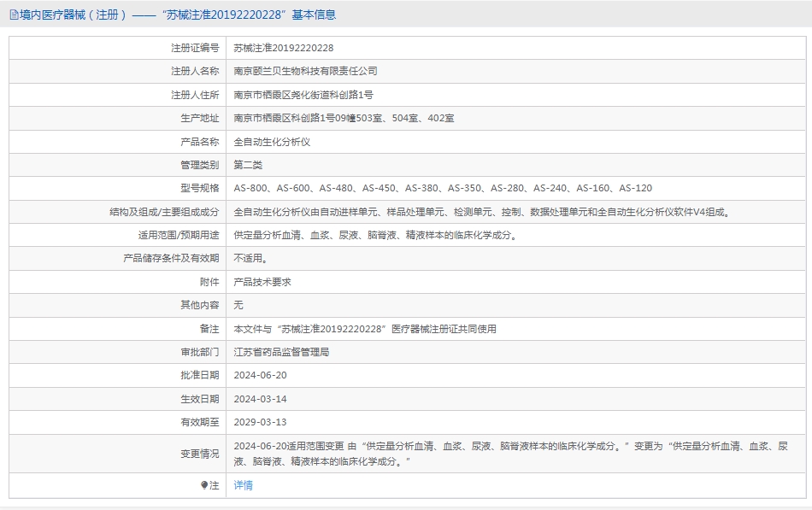Click the round bullet icon beside 注
This screenshot has width=812, height=510.
(203, 484)
